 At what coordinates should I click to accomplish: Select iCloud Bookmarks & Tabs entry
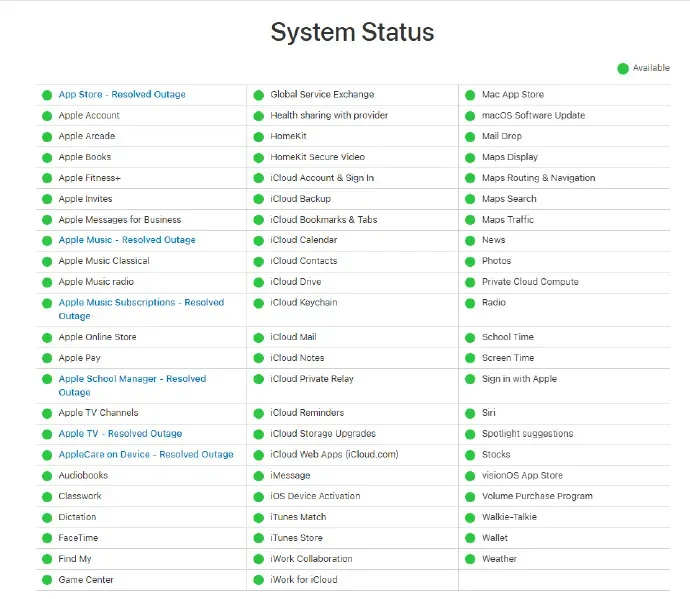pos(323,220)
